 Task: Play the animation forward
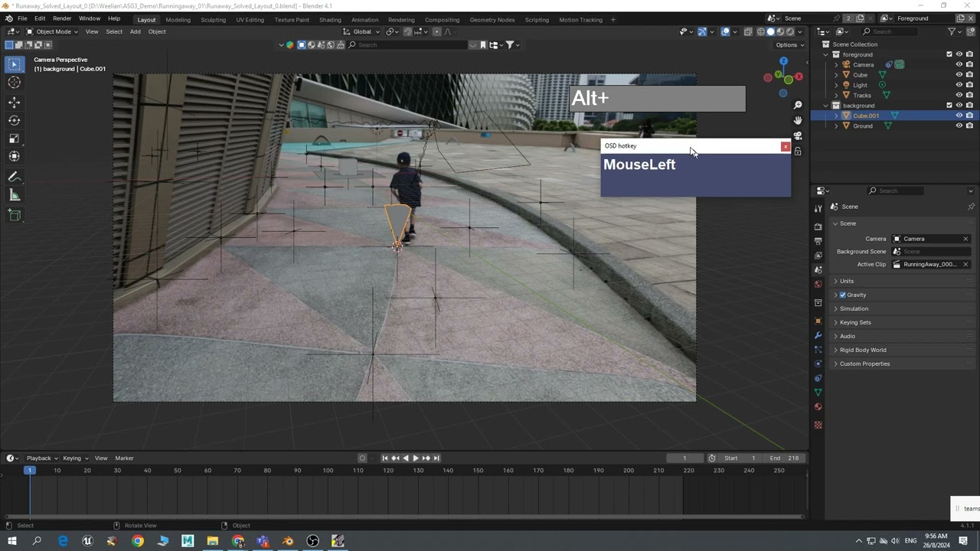tap(416, 458)
